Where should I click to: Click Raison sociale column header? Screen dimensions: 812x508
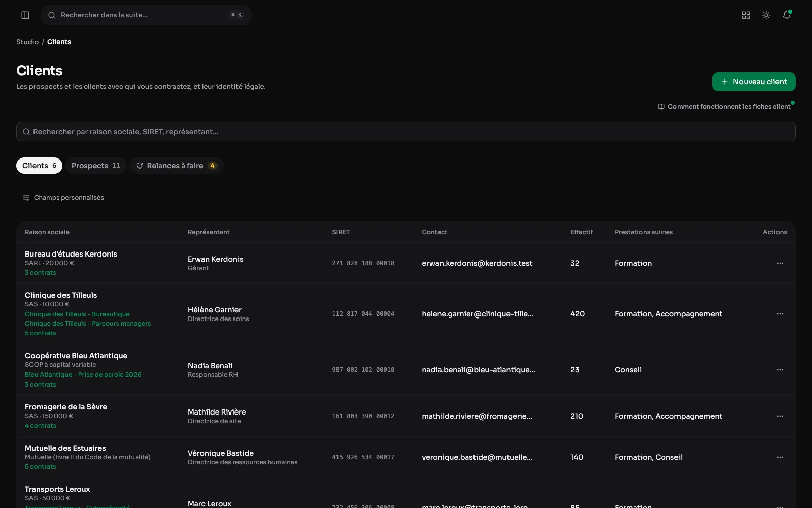click(x=47, y=232)
